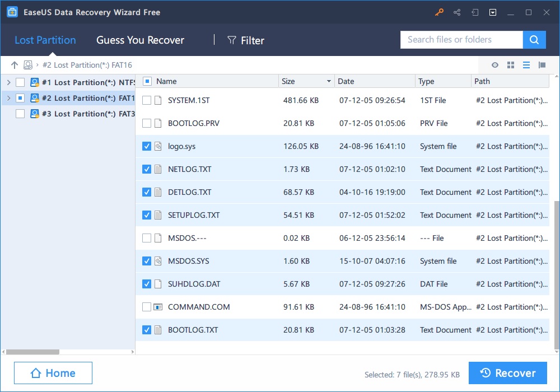Click the DETLOG.TXT document icon
The height and width of the screenshot is (392, 560).
point(158,192)
